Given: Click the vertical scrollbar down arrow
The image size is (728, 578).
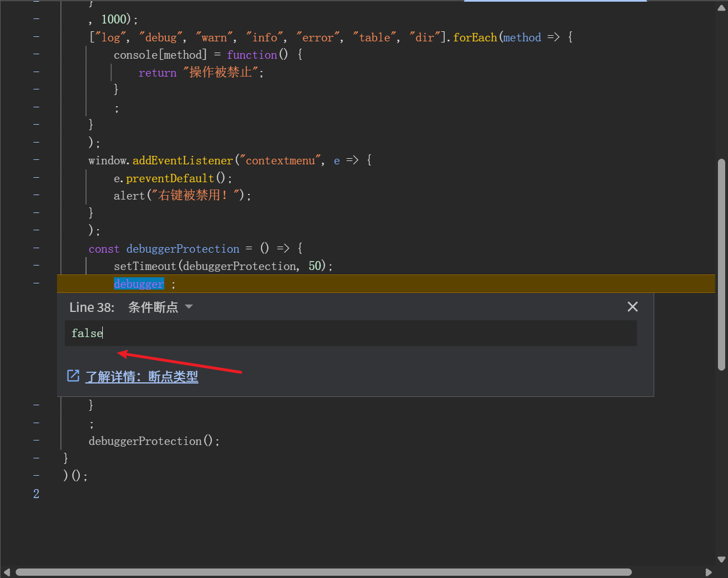Looking at the screenshot, I should (721, 559).
